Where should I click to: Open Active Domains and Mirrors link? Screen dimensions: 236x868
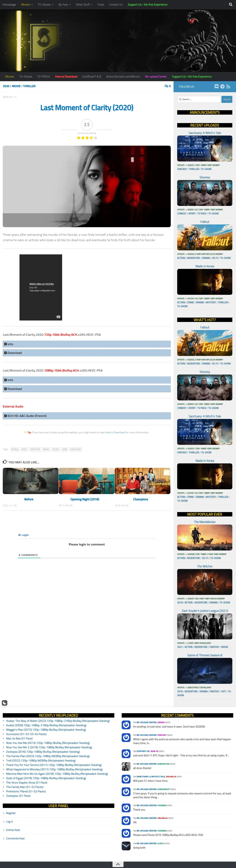pyautogui.click(x=123, y=76)
